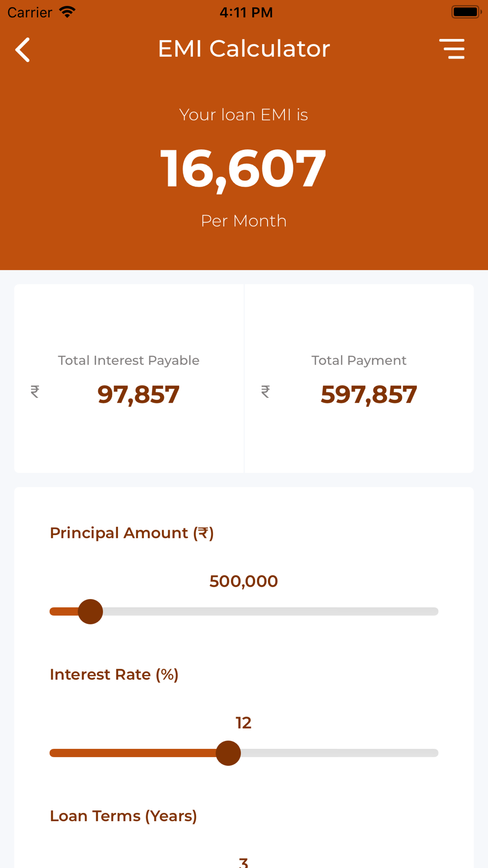The image size is (488, 868).
Task: Click the EMI Calculator title
Action: [x=244, y=48]
